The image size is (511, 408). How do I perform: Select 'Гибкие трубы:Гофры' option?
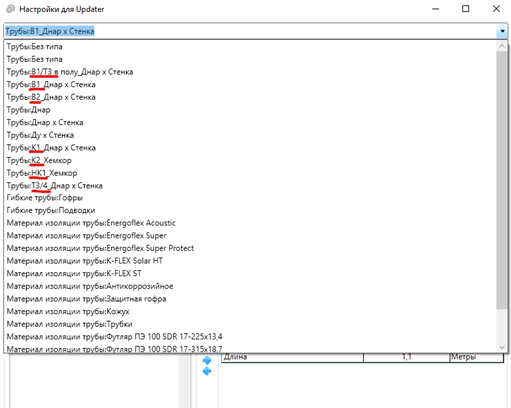pyautogui.click(x=45, y=198)
